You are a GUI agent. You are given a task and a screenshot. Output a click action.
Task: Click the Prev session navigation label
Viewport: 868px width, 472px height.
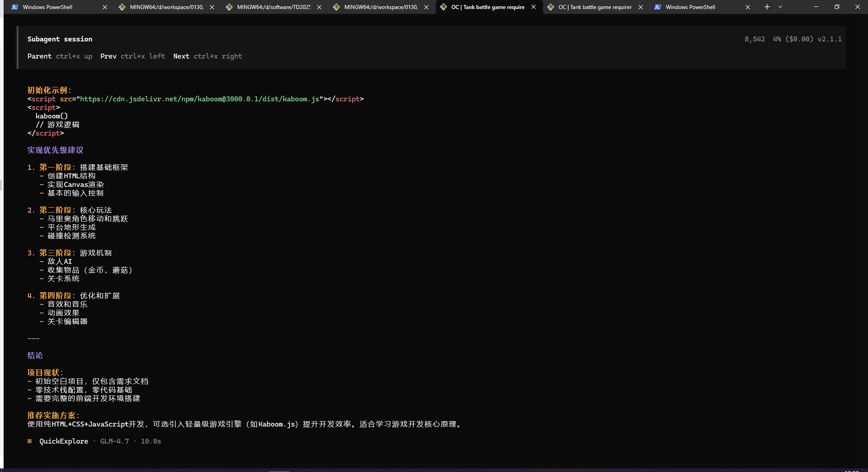coord(108,56)
